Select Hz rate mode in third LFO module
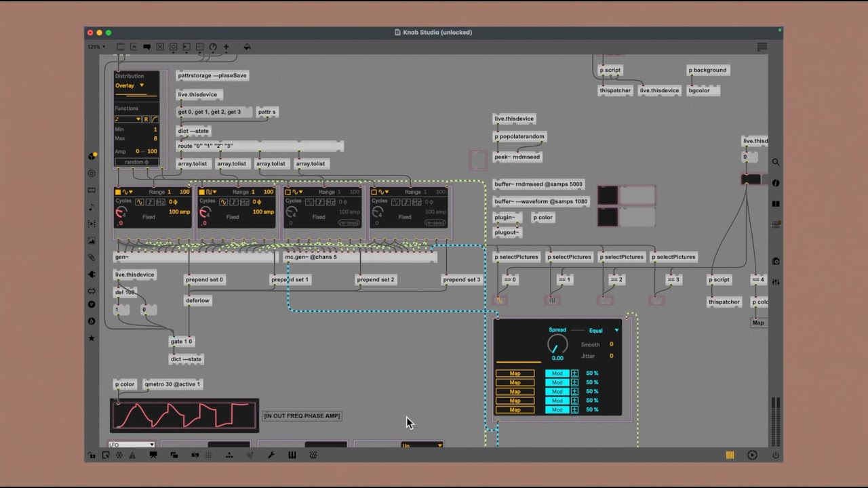Screen dimensions: 868x488 coord(332,202)
